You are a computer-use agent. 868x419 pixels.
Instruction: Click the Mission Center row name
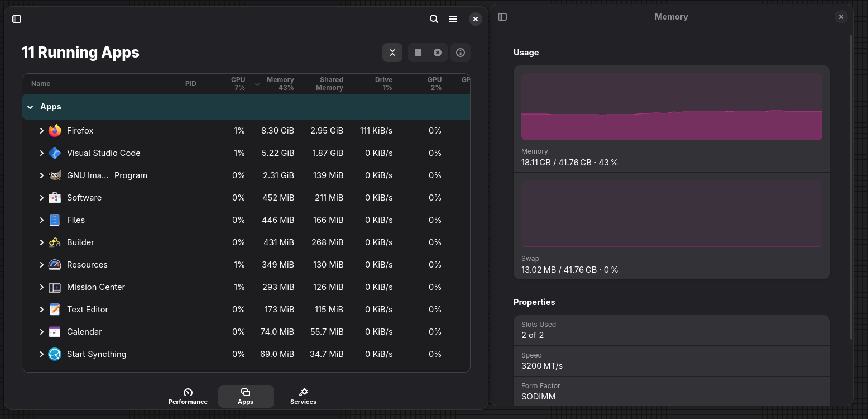96,287
